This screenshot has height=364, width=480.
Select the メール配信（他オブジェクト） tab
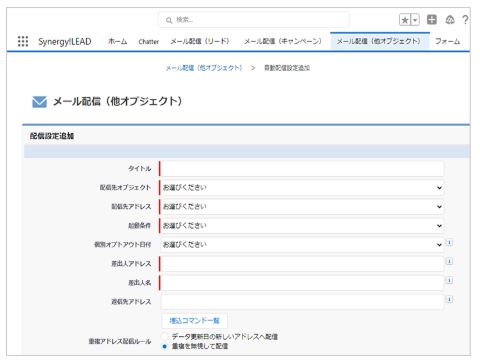point(379,42)
